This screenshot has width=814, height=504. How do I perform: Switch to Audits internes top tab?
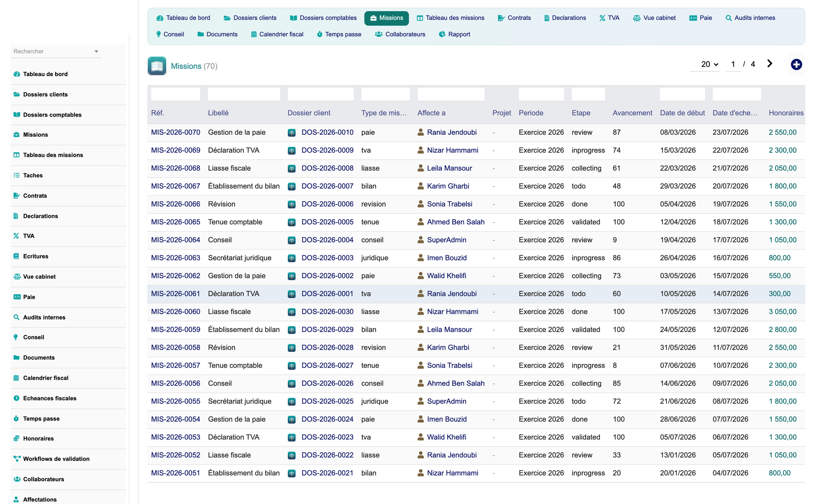(x=750, y=18)
